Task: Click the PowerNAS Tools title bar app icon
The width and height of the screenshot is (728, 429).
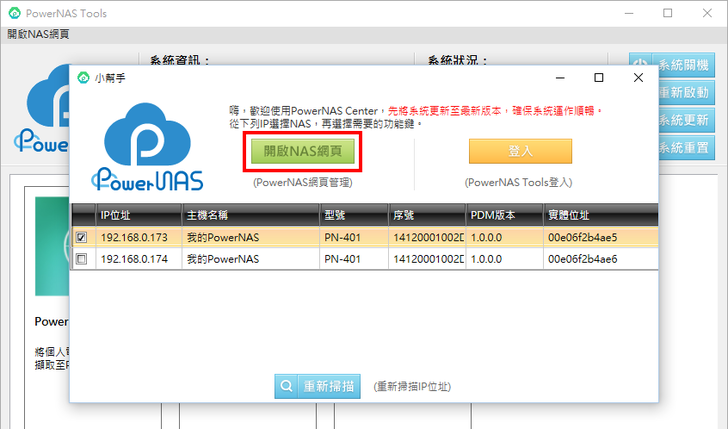Action: pyautogui.click(x=14, y=13)
